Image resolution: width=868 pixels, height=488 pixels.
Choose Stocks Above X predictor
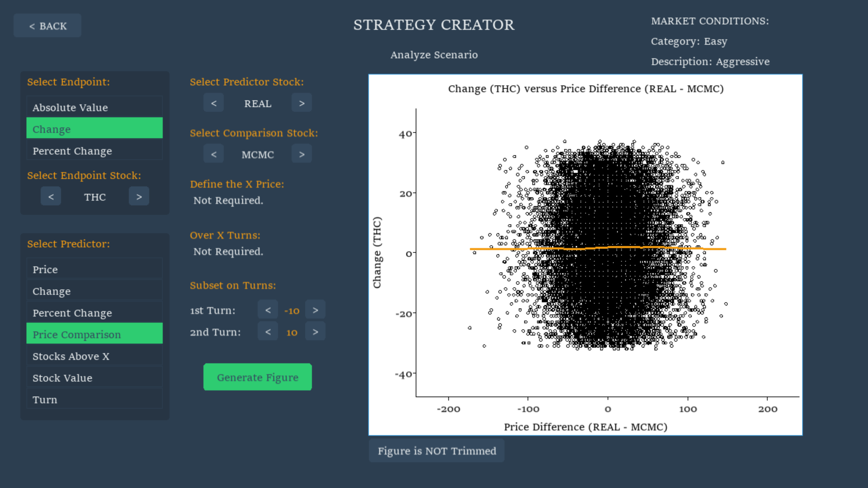click(94, 356)
